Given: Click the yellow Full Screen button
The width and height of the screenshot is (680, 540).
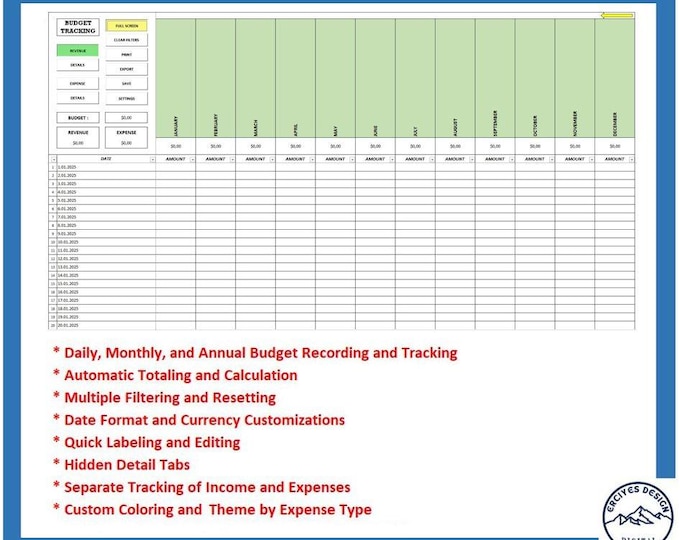Looking at the screenshot, I should click(x=127, y=26).
